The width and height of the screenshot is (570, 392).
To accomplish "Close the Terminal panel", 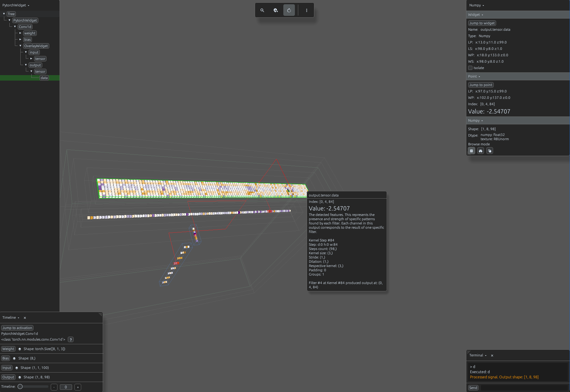I will coord(492,356).
